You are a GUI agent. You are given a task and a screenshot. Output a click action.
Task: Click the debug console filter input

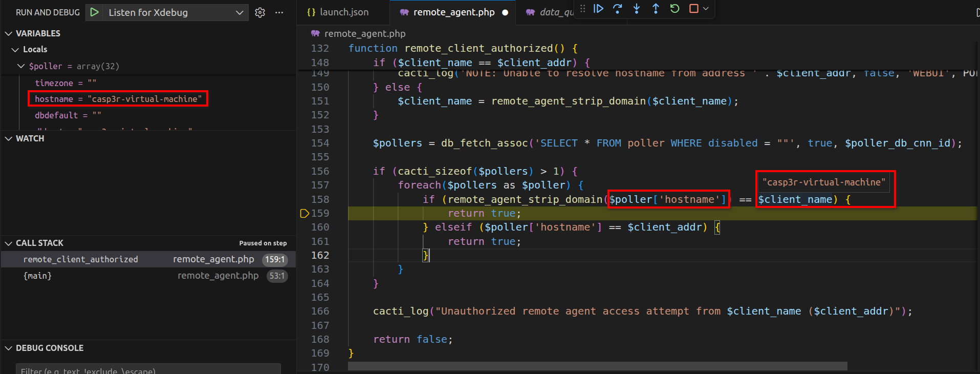click(148, 370)
